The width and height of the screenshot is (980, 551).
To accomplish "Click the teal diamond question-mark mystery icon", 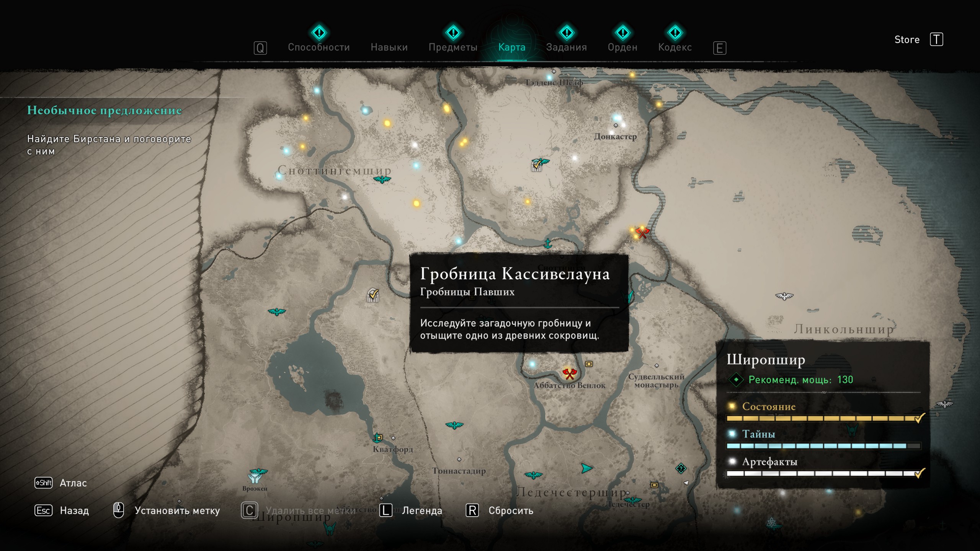I will (x=681, y=468).
